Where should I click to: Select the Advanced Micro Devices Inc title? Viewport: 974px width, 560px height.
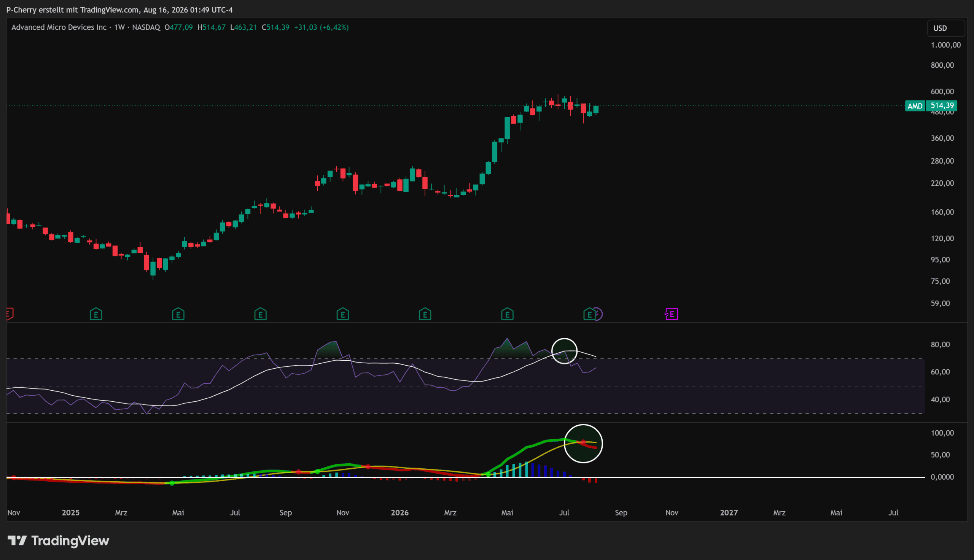[x=59, y=27]
